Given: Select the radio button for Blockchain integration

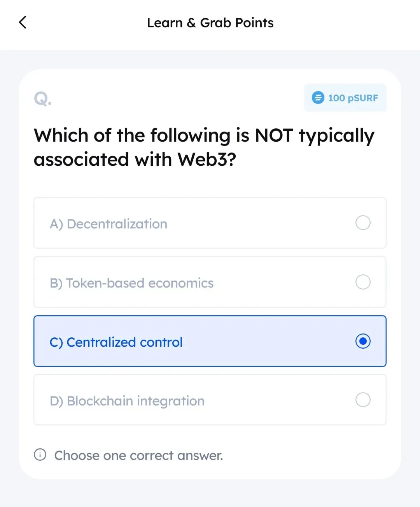Looking at the screenshot, I should point(362,400).
